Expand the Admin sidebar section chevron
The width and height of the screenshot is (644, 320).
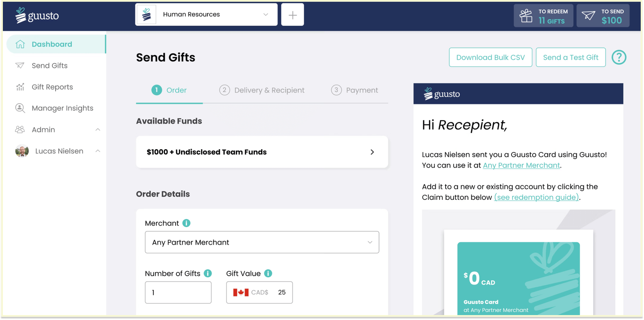click(98, 130)
